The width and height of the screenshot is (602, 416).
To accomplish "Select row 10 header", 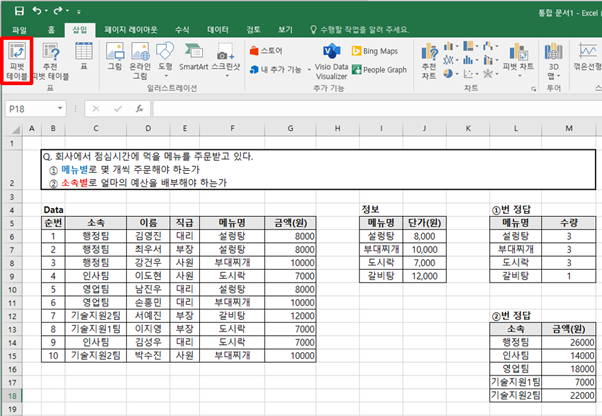I will (12, 290).
